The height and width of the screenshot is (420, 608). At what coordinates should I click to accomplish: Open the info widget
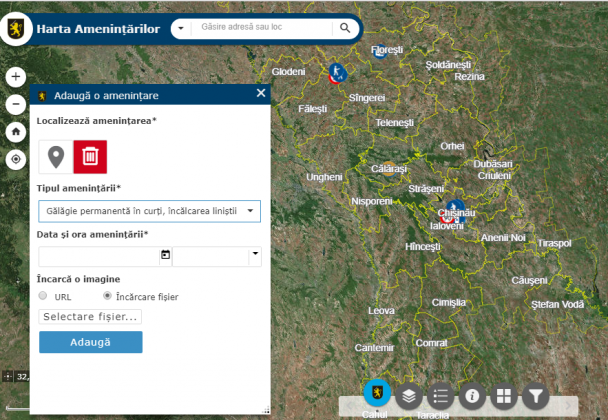click(x=472, y=396)
